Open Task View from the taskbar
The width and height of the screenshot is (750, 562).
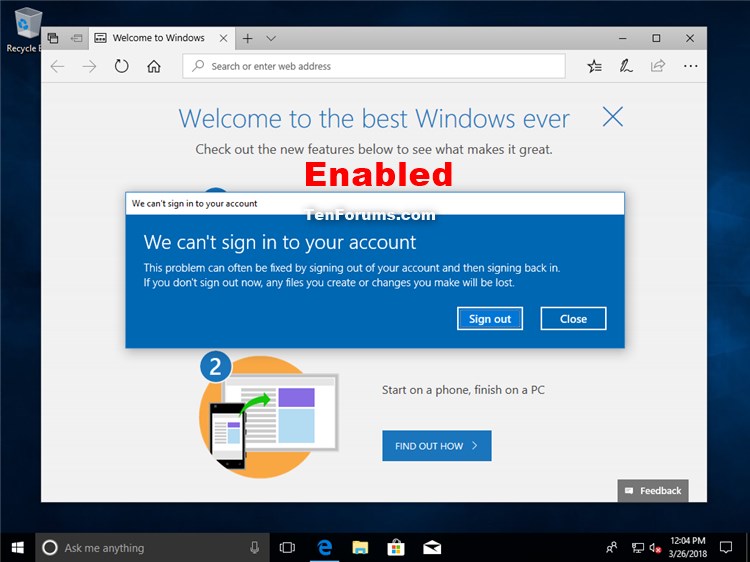coord(287,548)
